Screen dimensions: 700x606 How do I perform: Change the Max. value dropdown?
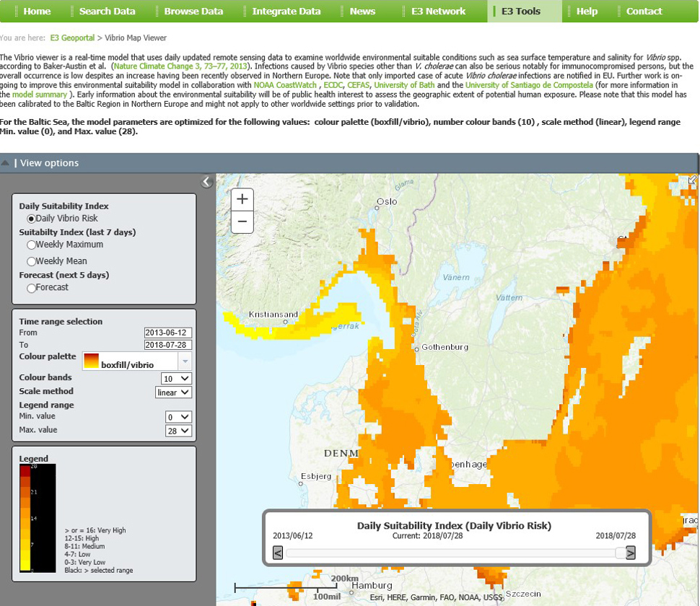[x=178, y=431]
